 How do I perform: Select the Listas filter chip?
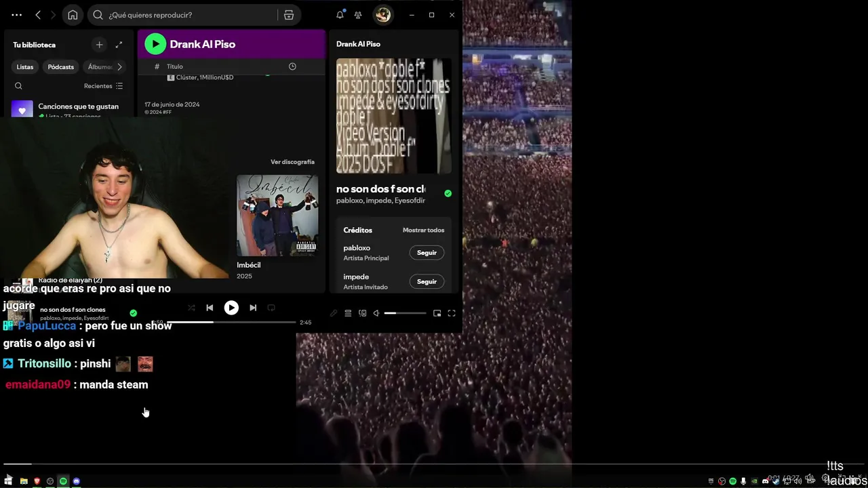click(x=25, y=67)
